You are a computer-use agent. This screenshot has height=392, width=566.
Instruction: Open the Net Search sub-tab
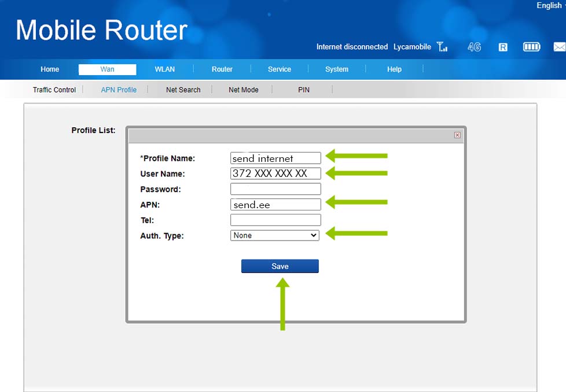point(183,90)
